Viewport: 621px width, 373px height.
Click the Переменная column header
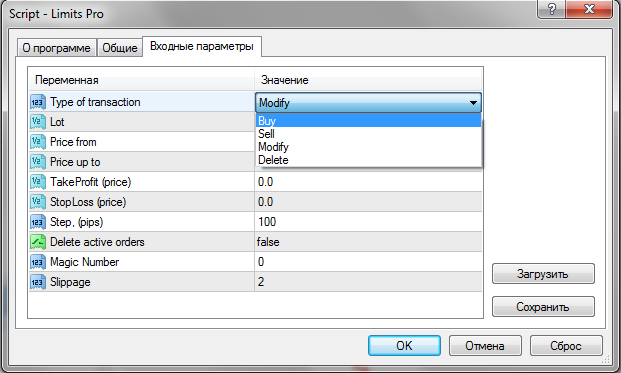[141, 80]
